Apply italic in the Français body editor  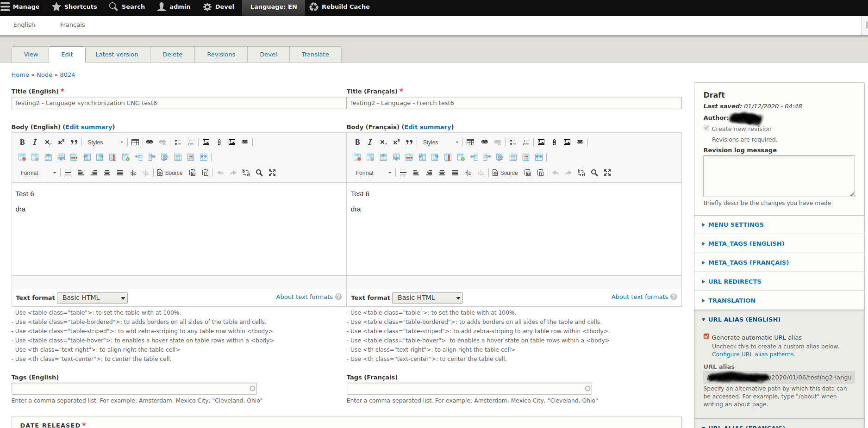pyautogui.click(x=370, y=142)
